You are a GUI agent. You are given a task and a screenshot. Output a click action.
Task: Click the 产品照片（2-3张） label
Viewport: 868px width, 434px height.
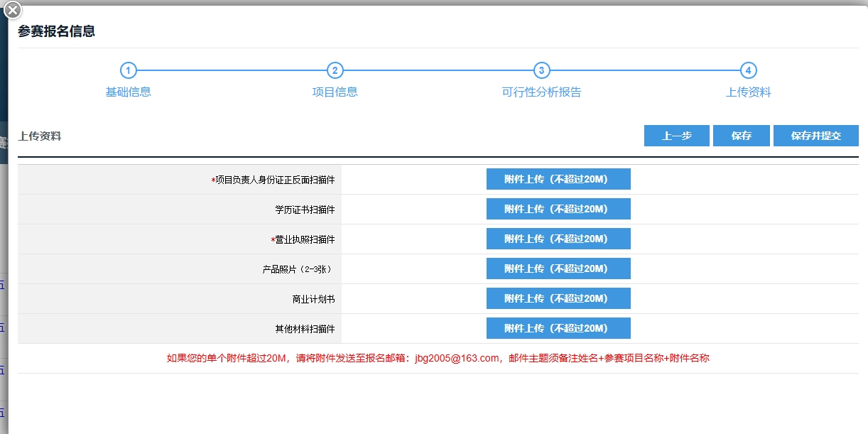pyautogui.click(x=298, y=270)
